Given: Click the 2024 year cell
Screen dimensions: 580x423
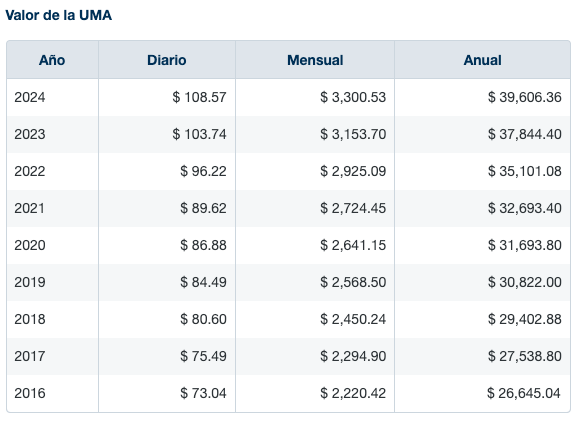Looking at the screenshot, I should click(x=30, y=97).
